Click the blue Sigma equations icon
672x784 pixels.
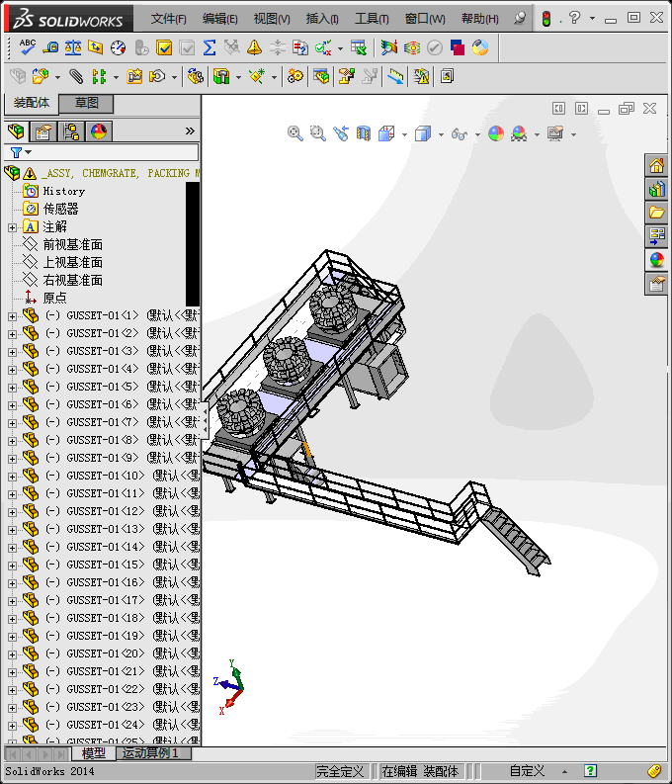[210, 47]
